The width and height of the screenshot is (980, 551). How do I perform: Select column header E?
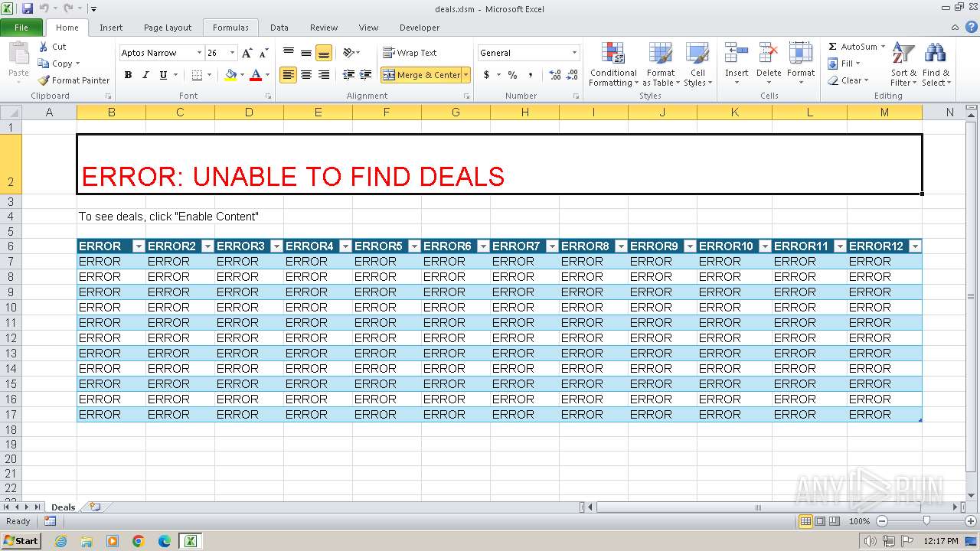tap(318, 112)
